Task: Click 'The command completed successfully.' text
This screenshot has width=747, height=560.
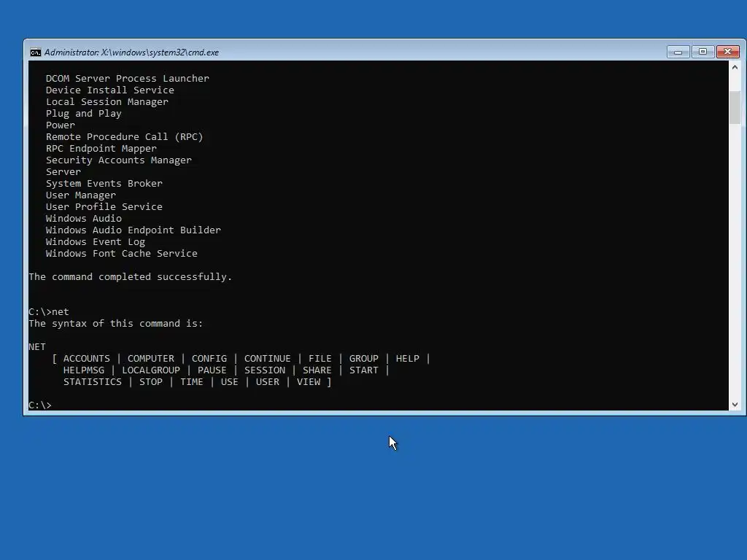Action: click(x=130, y=276)
